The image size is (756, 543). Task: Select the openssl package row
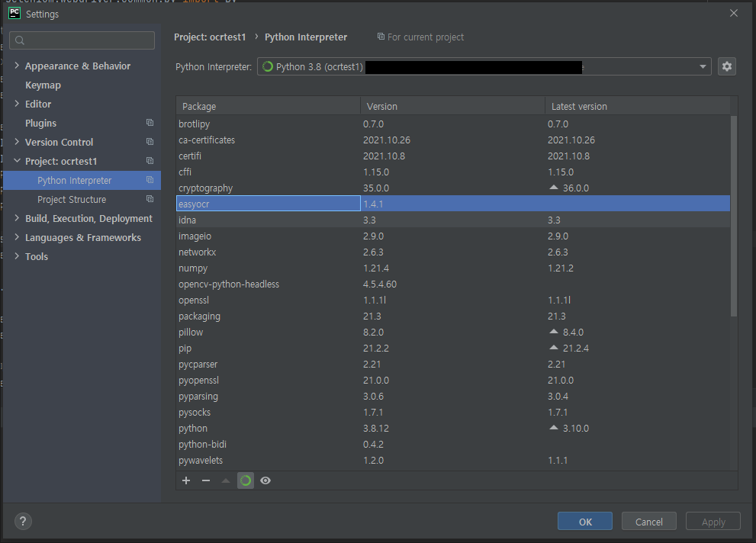(x=453, y=300)
